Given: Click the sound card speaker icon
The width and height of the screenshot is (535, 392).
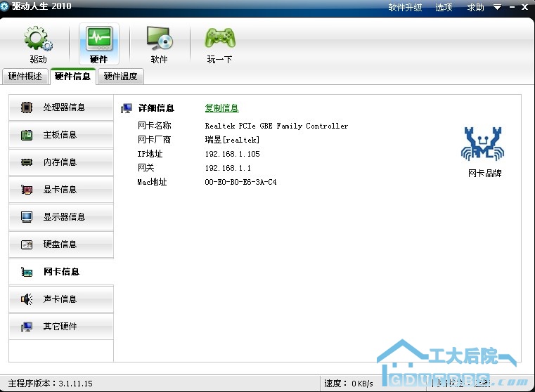Looking at the screenshot, I should tap(27, 299).
